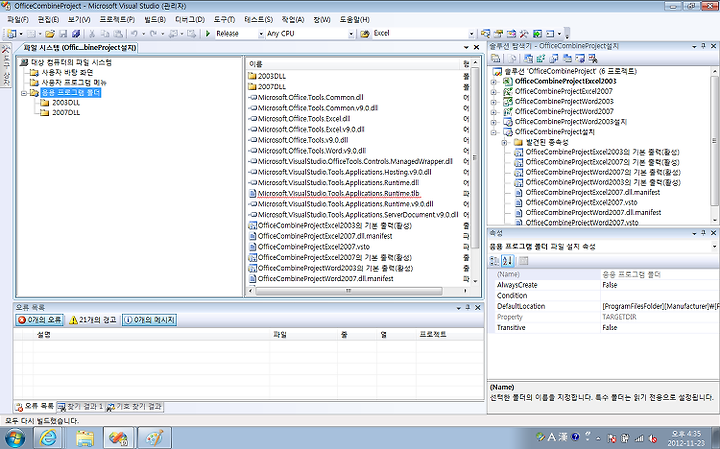Open Custom Actions Editor icon in Solution Explorer toolbar

pos(580,58)
